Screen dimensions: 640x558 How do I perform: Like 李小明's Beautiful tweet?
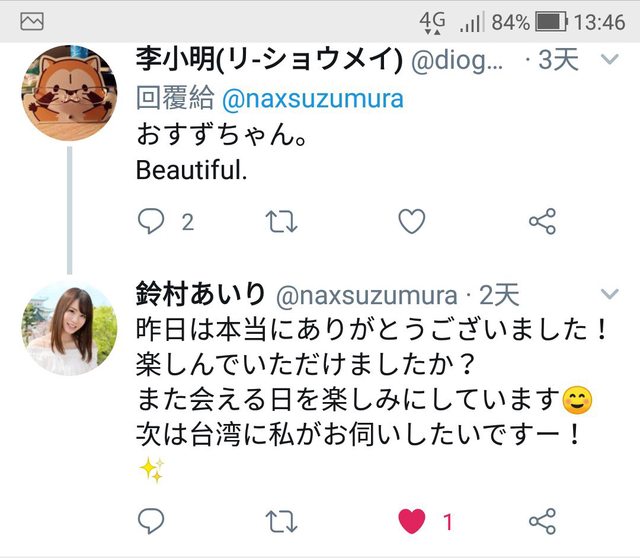(x=412, y=222)
